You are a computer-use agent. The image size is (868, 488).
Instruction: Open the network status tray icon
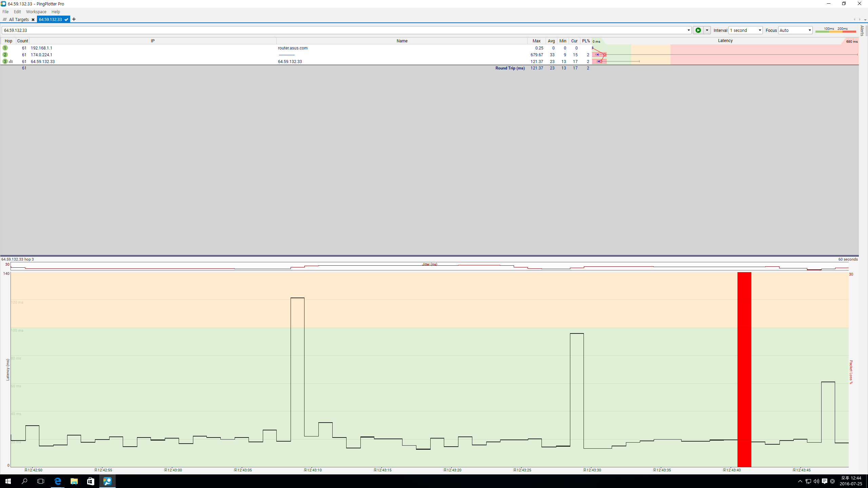[x=808, y=481]
